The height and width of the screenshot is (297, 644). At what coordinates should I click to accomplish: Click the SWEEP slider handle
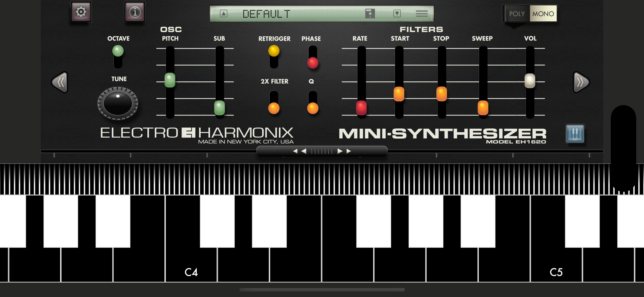(483, 108)
